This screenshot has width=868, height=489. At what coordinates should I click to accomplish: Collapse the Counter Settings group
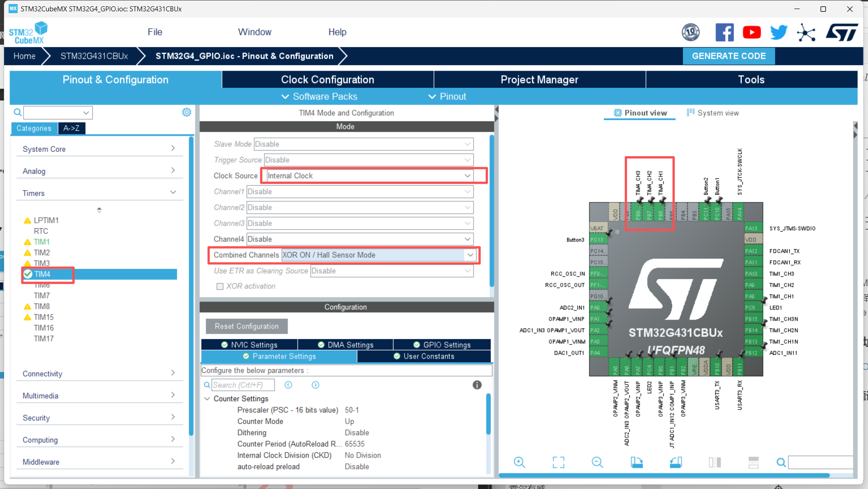207,399
